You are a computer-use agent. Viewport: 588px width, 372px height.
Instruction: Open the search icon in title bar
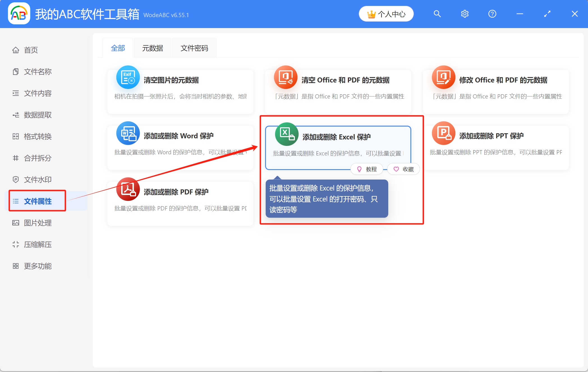coord(437,13)
